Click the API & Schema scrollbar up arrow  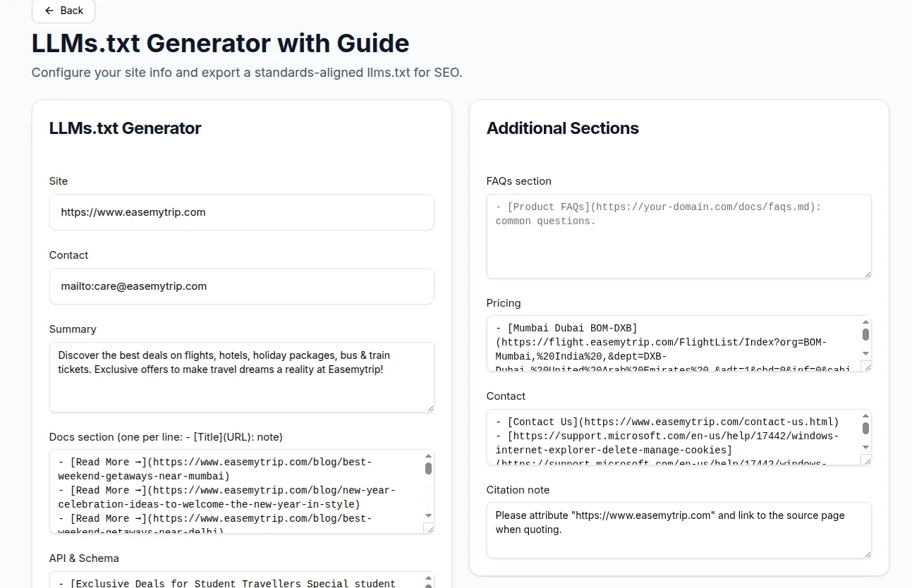428,578
